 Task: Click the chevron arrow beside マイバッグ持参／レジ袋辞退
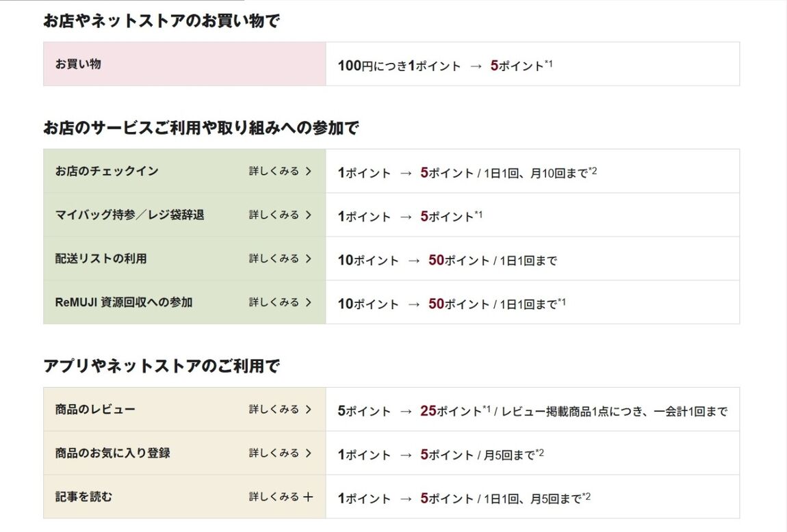click(x=309, y=215)
